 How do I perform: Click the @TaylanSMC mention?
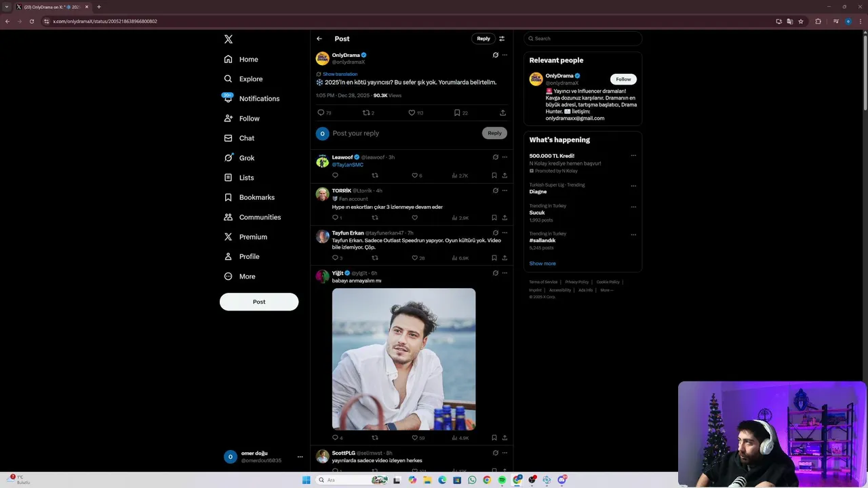[348, 165]
